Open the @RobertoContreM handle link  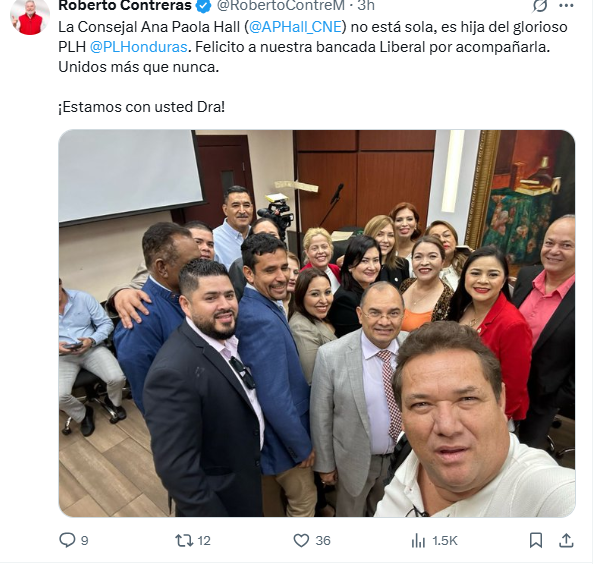coord(281,5)
